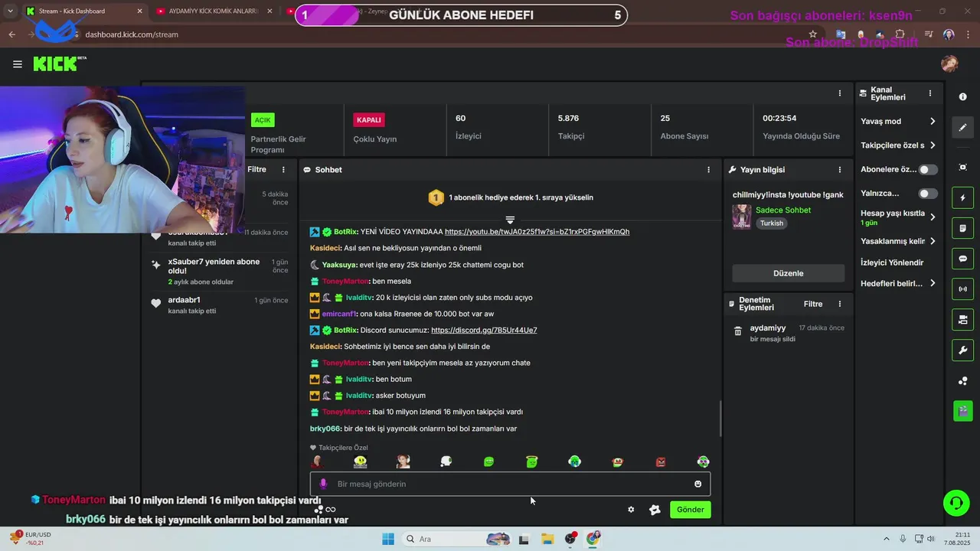Open Denetim Eylemleri three-dot menu
980x551 pixels.
tap(839, 304)
